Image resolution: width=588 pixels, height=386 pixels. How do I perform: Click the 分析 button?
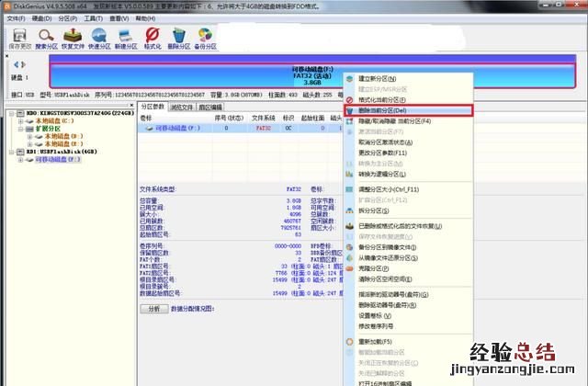click(153, 309)
